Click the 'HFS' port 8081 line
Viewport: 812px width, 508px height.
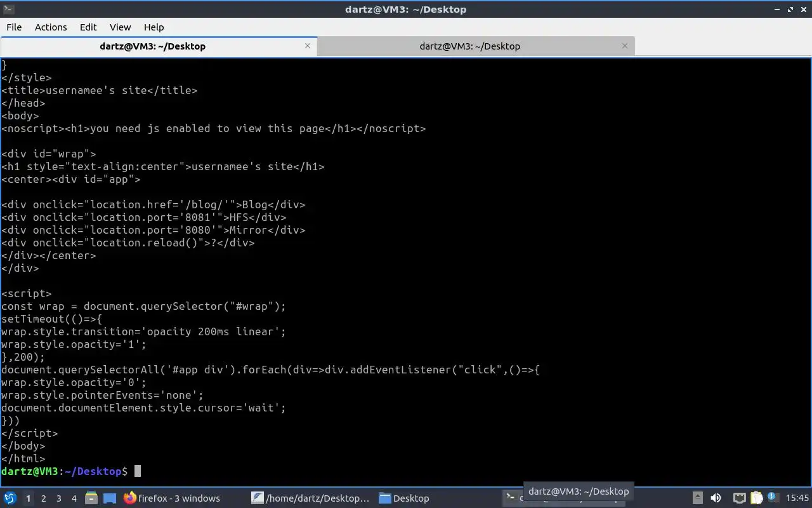point(144,217)
